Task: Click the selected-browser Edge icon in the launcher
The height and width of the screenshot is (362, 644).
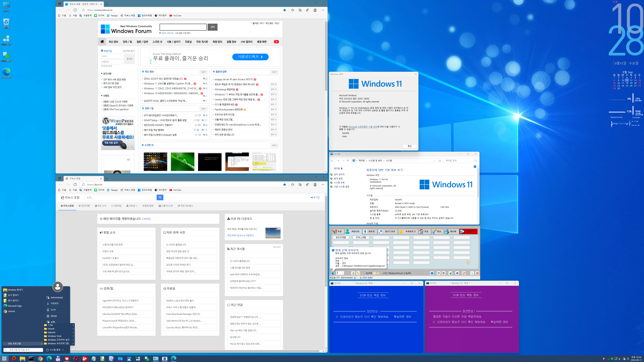Action: coord(333,273)
